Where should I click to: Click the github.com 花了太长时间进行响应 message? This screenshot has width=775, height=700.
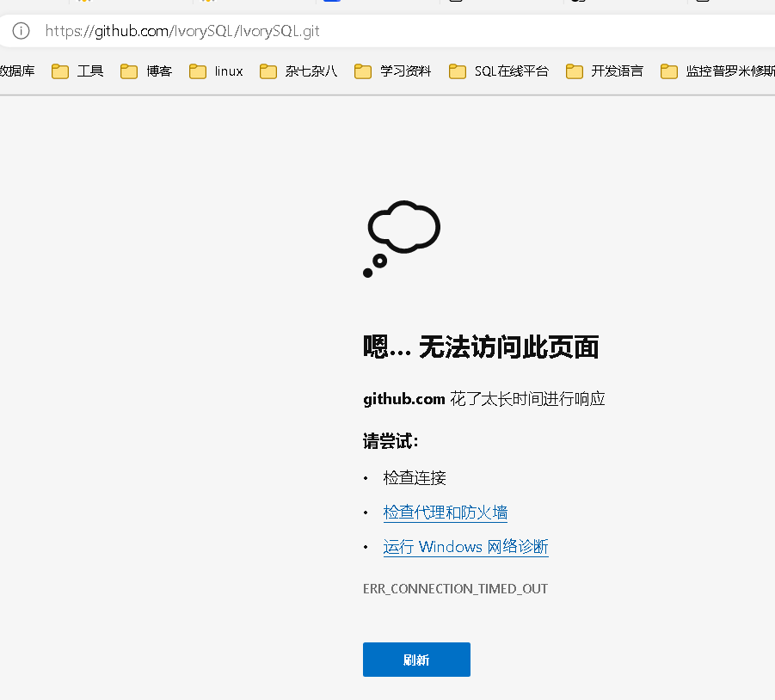[484, 399]
